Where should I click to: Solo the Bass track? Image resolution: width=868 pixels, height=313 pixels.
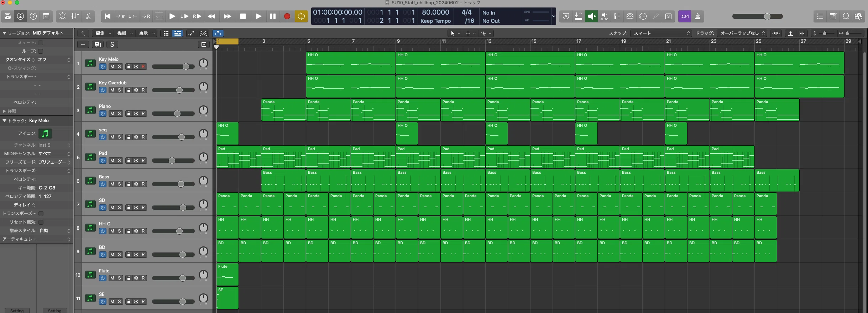click(x=120, y=184)
